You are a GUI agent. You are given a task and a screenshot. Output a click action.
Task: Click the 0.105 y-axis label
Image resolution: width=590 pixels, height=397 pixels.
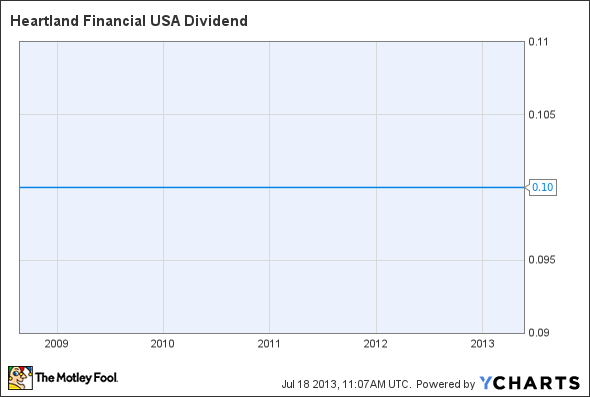pyautogui.click(x=541, y=114)
